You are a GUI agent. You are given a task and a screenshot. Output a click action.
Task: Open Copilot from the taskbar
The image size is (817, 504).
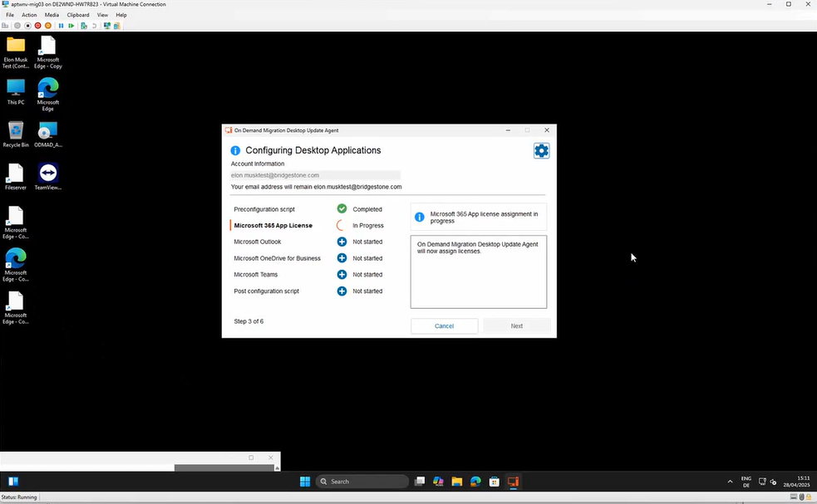point(438,482)
